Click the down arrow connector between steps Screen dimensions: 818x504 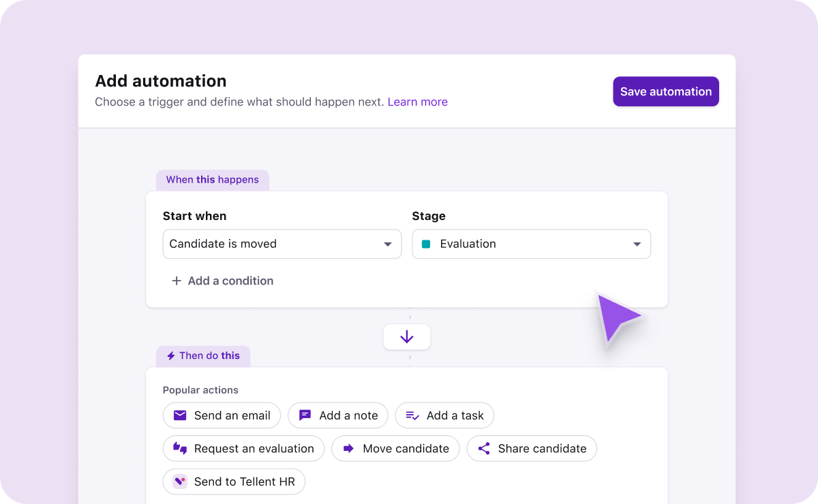(x=407, y=336)
